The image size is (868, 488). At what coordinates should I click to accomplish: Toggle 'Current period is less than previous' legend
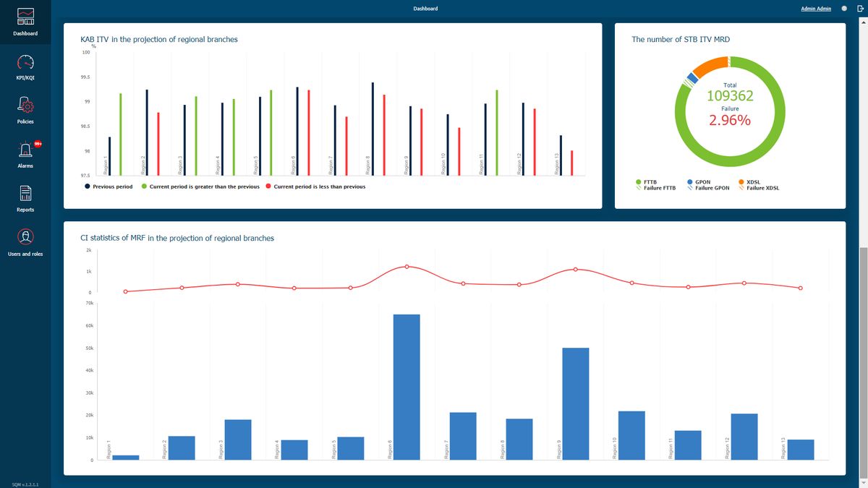click(x=316, y=186)
